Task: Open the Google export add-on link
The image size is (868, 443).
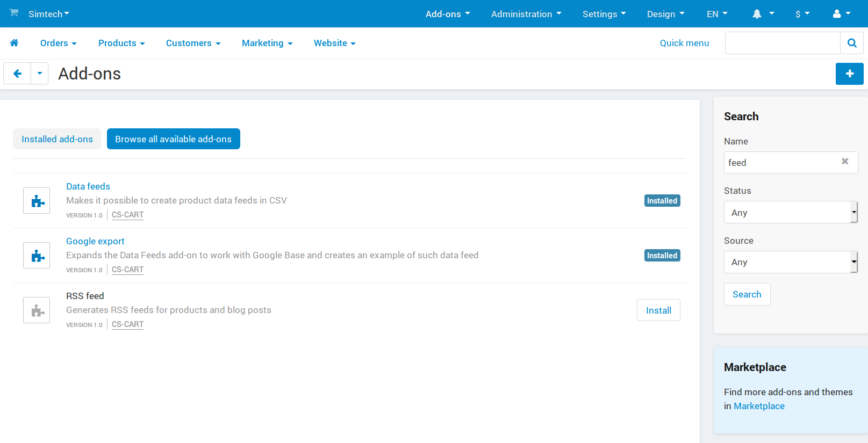Action: point(95,241)
